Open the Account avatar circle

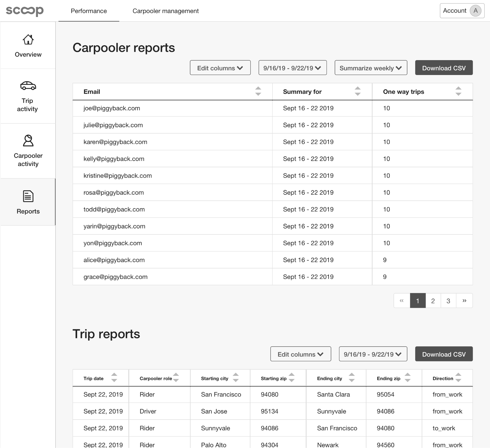475,11
